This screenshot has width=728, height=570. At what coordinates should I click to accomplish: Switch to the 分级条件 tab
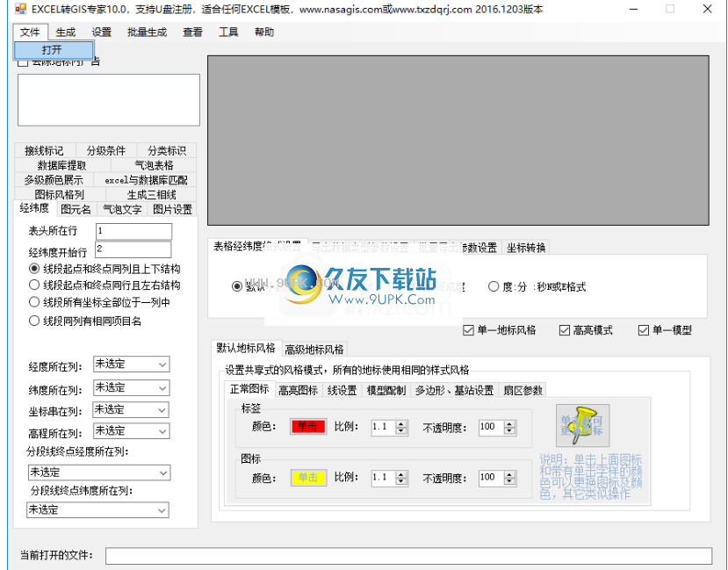106,150
